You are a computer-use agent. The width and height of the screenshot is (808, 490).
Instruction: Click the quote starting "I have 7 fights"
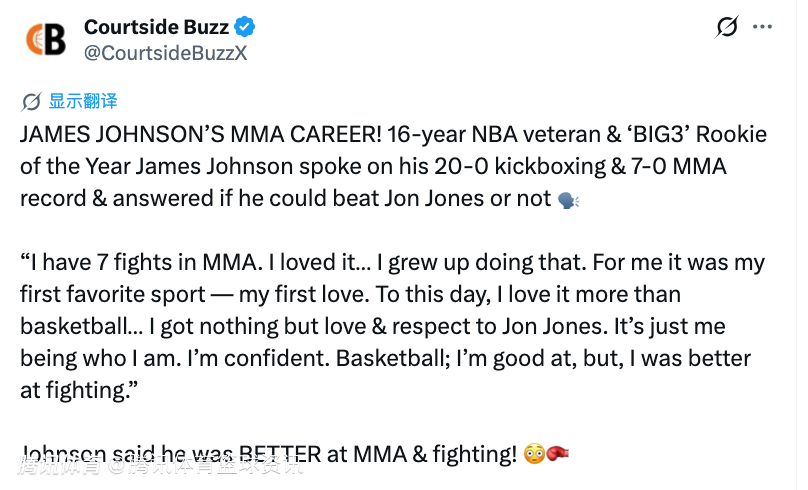(x=392, y=326)
